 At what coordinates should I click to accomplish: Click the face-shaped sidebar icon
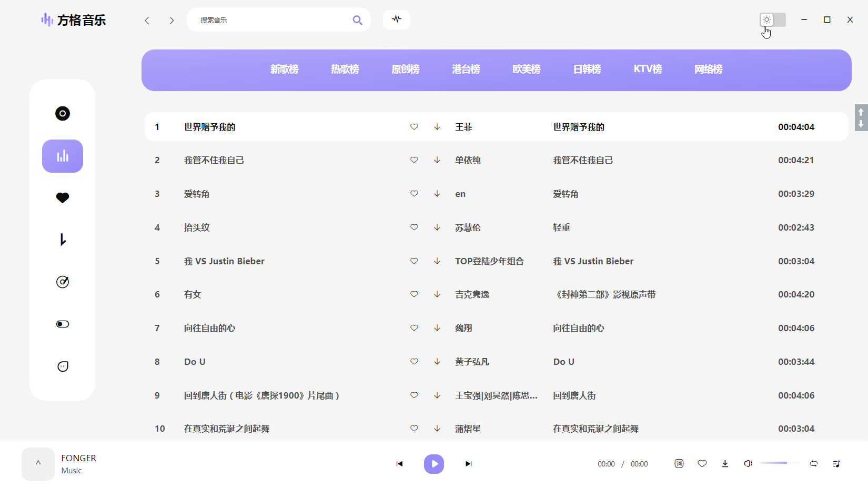point(63,366)
